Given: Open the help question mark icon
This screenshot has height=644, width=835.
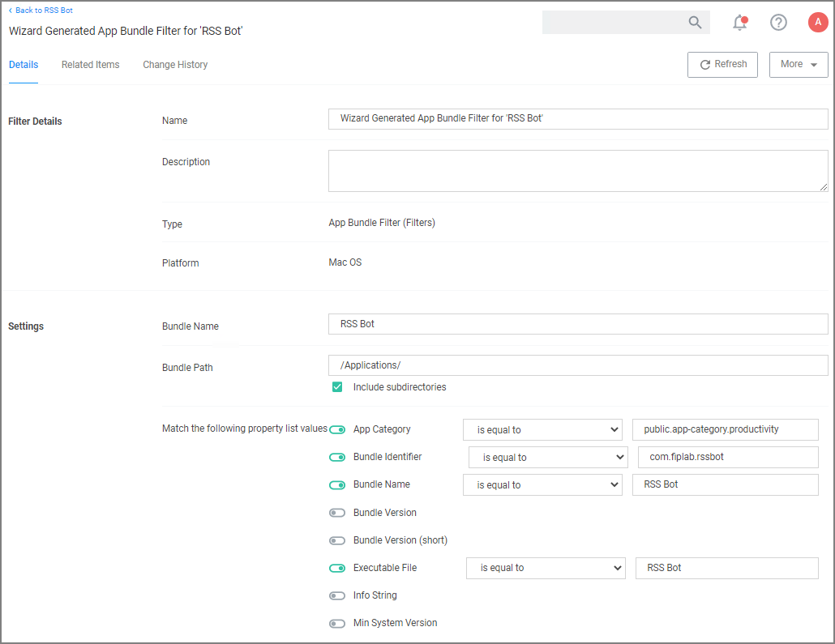Looking at the screenshot, I should 778,23.
